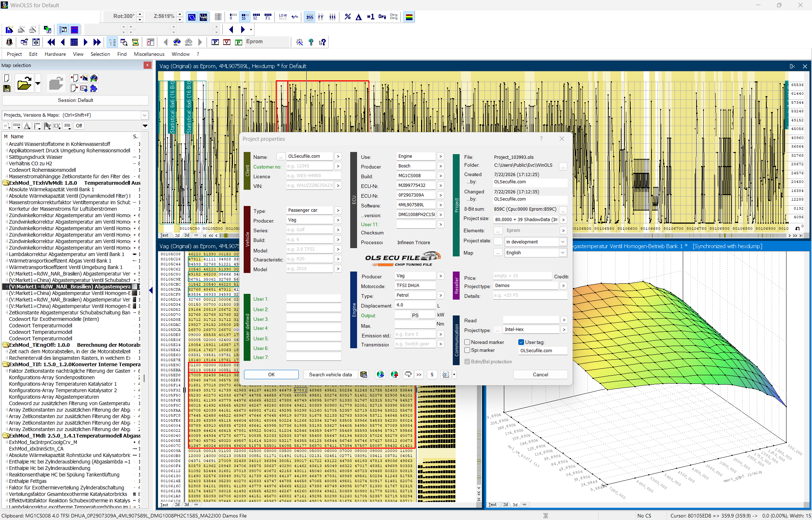Click Cancel in Project properties dialog
The image size is (812, 520).
[540, 375]
